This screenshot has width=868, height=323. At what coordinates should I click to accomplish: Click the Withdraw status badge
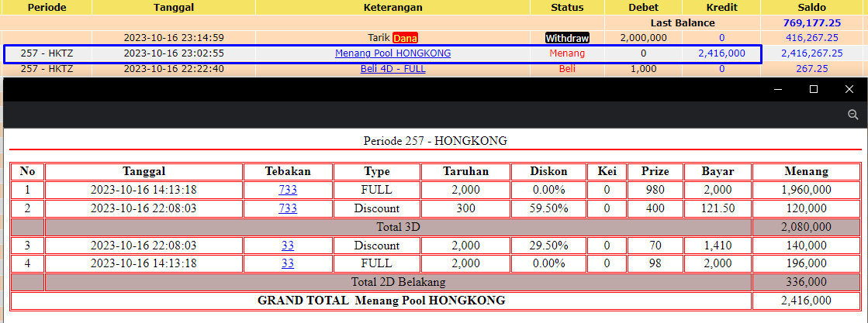(567, 38)
